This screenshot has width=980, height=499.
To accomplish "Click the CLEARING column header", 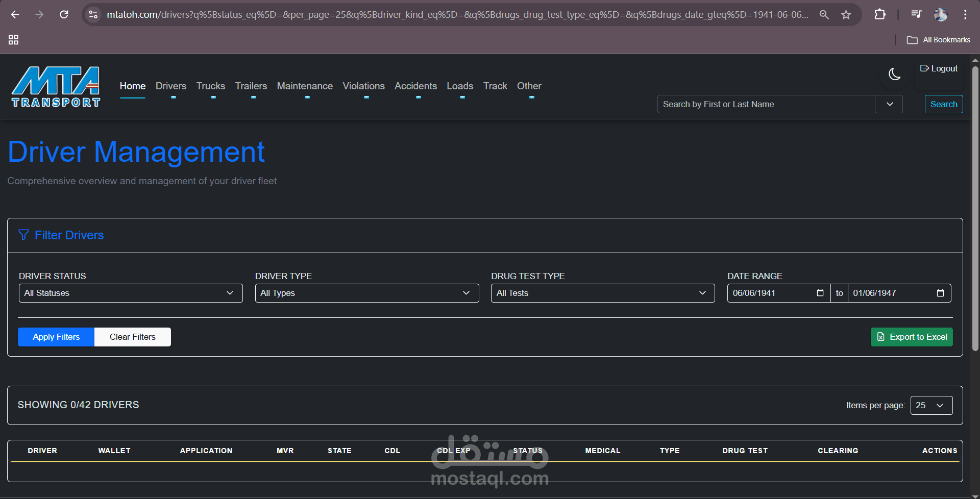I will (838, 451).
